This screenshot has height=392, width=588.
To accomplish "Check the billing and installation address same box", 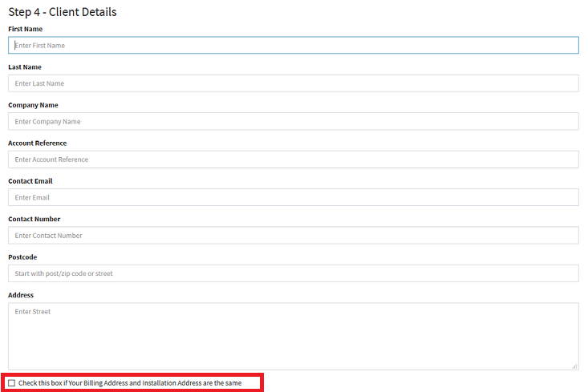I will point(11,383).
